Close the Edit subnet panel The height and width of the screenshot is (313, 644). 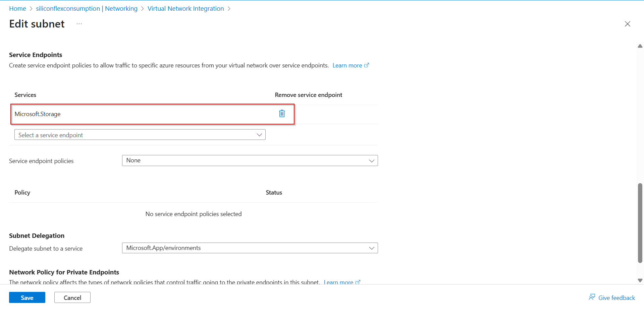[x=628, y=24]
